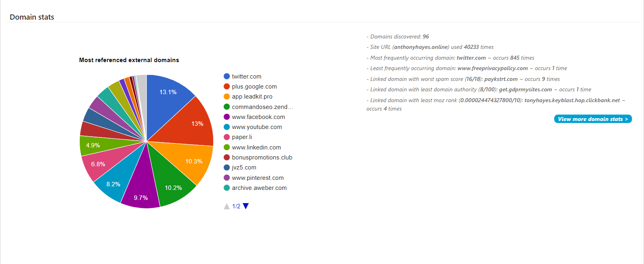Screen dimensions: 644x264
Task: Click tonyhayes.keyblast.hop.clickbank.net in moz rank line
Action: click(572, 100)
